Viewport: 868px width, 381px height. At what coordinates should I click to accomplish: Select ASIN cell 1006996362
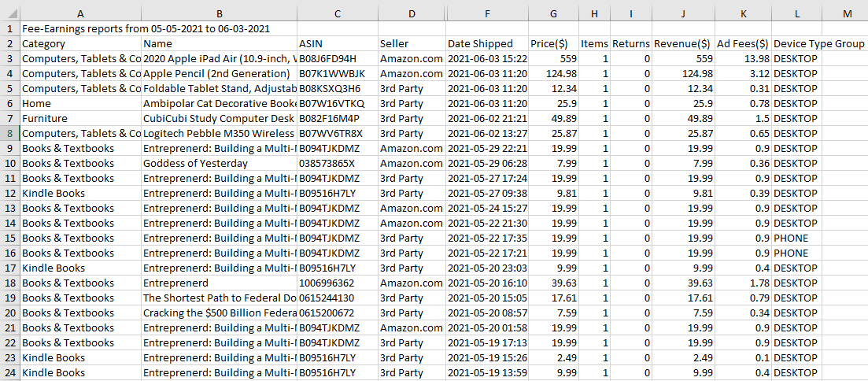tap(338, 283)
